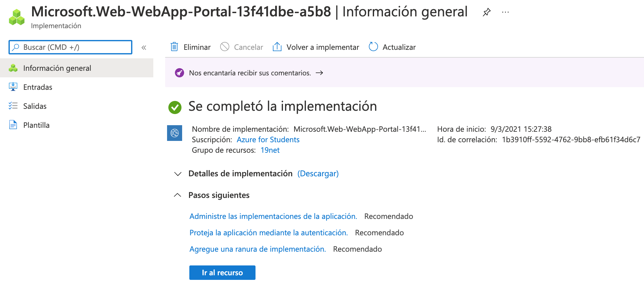644x291 pixels.
Task: Focus the Buscar (CMD +/) search field
Action: 70,47
